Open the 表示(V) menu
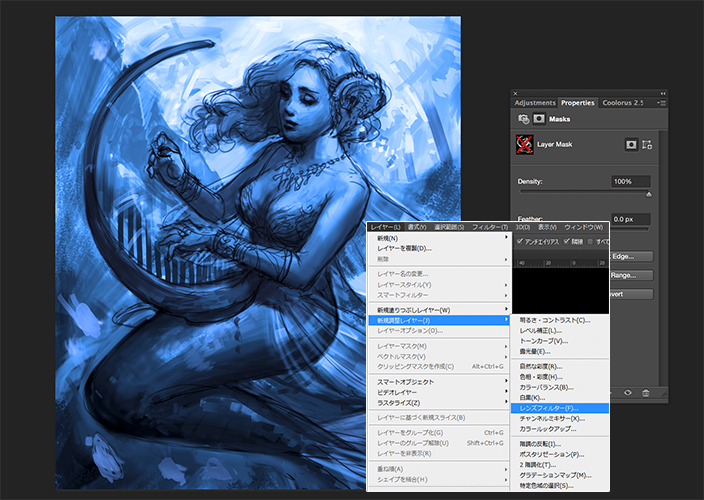Screen dimensions: 704x500 pos(547,227)
